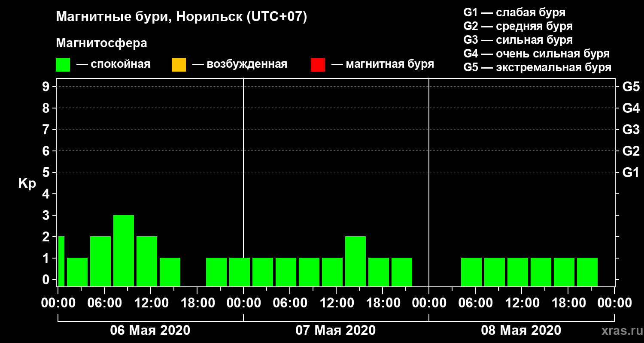Click the 'Магнитосфера' heading
This screenshot has width=644, height=343.
(102, 43)
